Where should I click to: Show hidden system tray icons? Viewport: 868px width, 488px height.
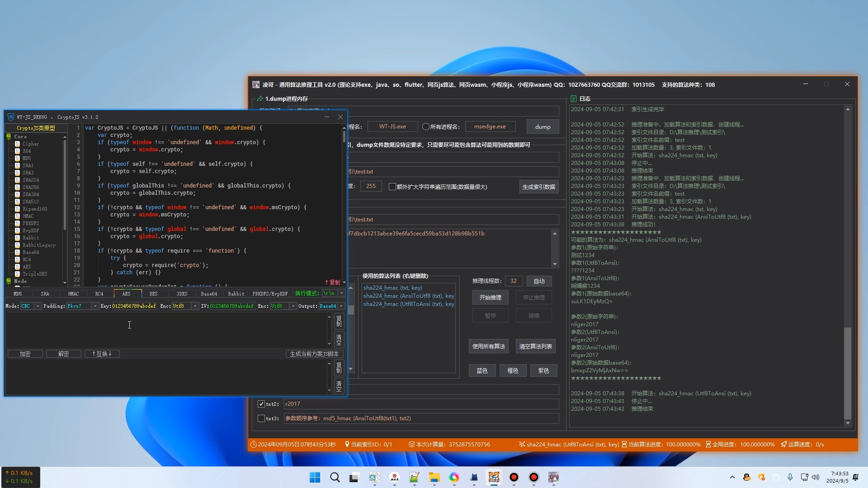[x=732, y=477]
